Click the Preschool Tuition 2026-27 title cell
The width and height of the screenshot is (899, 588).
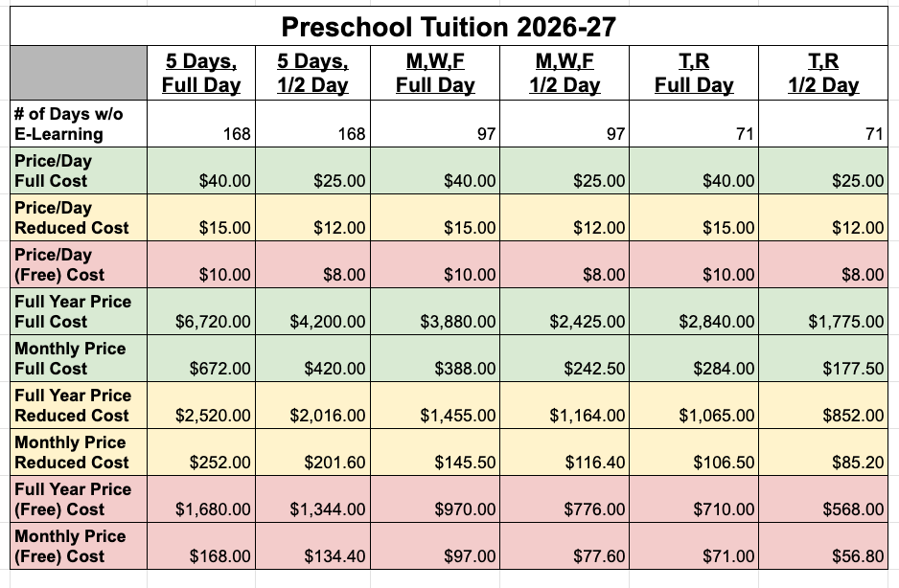pos(449,26)
